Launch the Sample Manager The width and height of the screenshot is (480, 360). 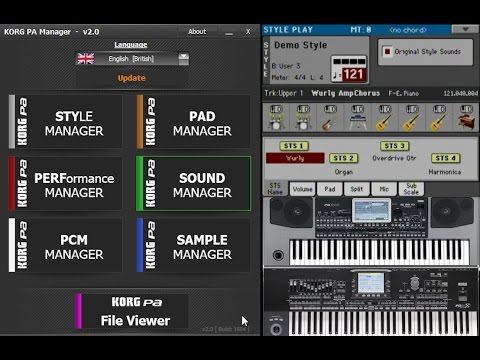tap(194, 245)
